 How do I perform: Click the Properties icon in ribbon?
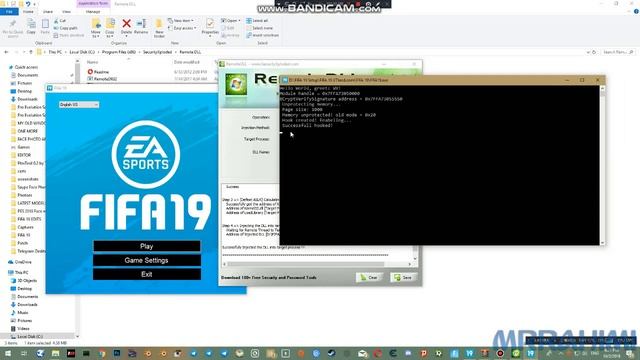pos(210,27)
